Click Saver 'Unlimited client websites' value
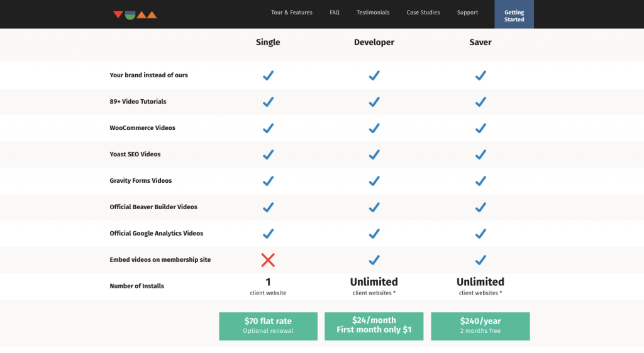 (x=480, y=286)
